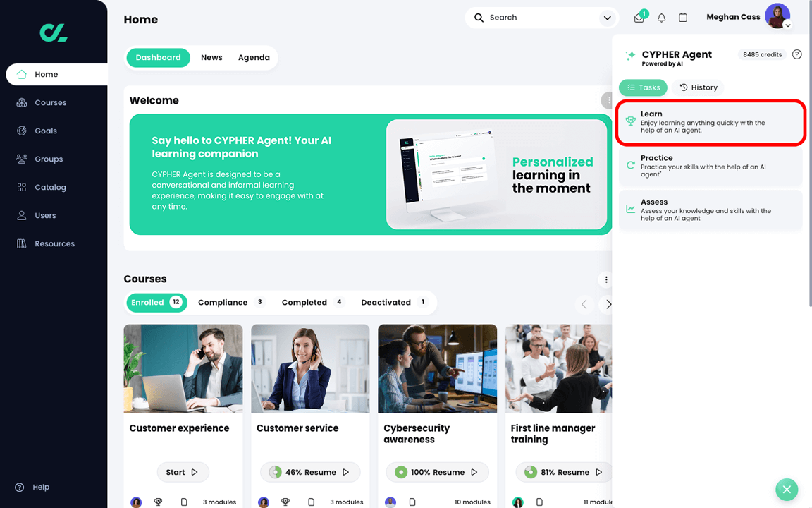Click the Help question-mark icon in sidebar

pyautogui.click(x=20, y=488)
